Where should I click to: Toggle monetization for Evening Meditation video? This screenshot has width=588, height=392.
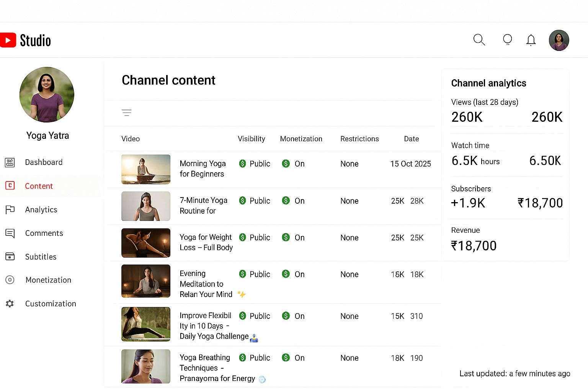(286, 274)
